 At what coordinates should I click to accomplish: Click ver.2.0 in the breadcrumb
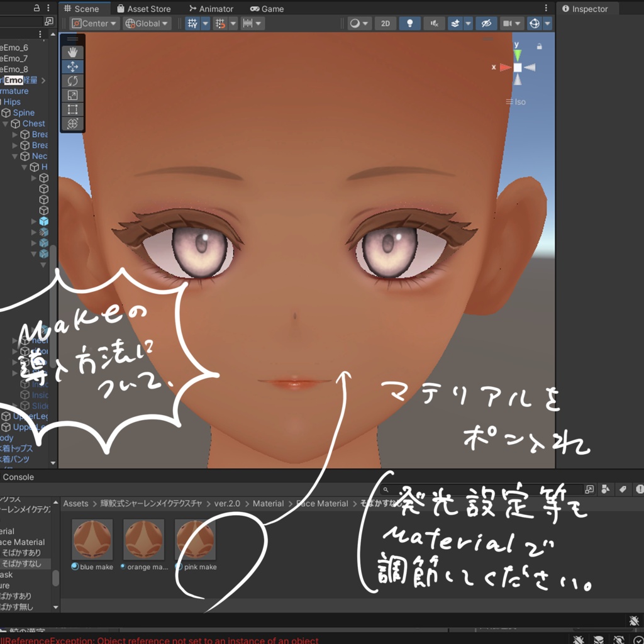[x=227, y=504]
